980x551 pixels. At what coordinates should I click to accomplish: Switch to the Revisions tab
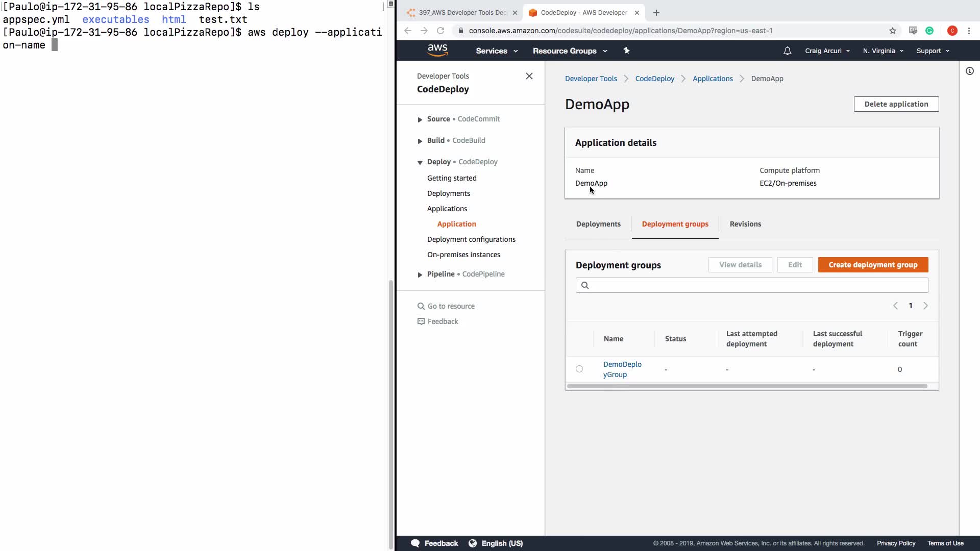745,224
